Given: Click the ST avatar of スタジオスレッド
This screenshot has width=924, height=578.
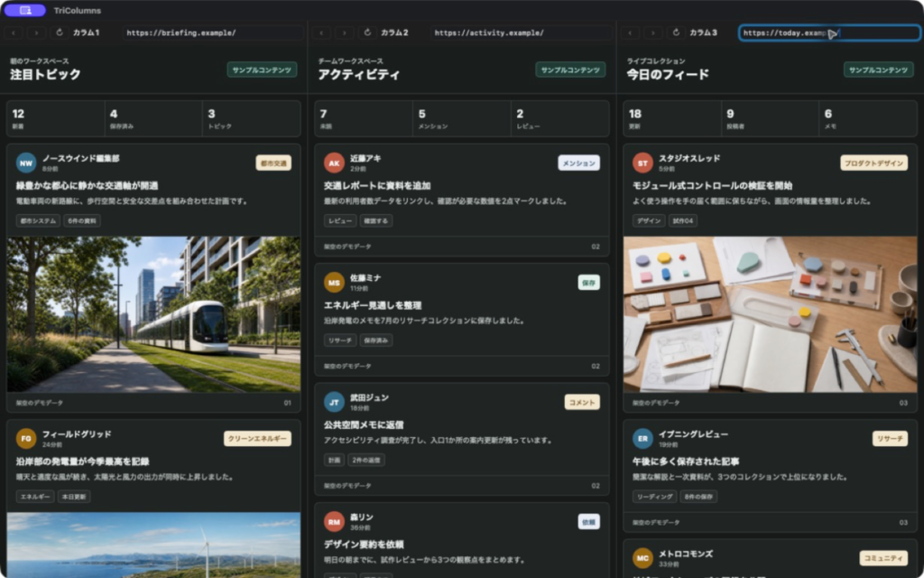Looking at the screenshot, I should [x=642, y=163].
